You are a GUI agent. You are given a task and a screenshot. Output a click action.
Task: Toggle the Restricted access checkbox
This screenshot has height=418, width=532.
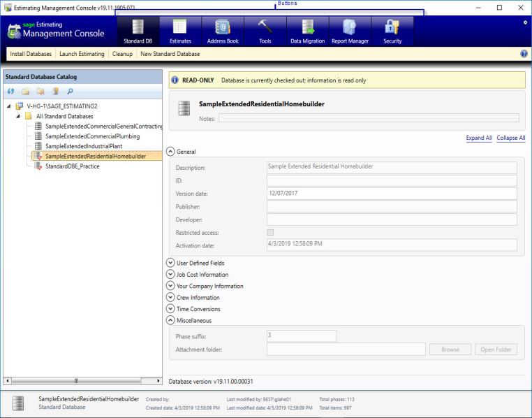click(x=271, y=232)
